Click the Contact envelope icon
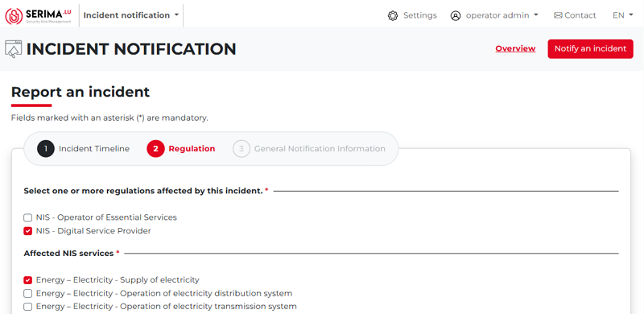This screenshot has width=644, height=314. coord(558,15)
